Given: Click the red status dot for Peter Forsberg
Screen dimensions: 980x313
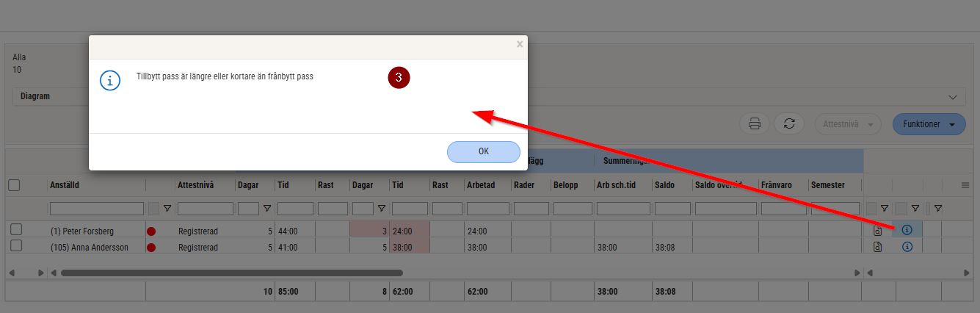Looking at the screenshot, I should tap(151, 231).
